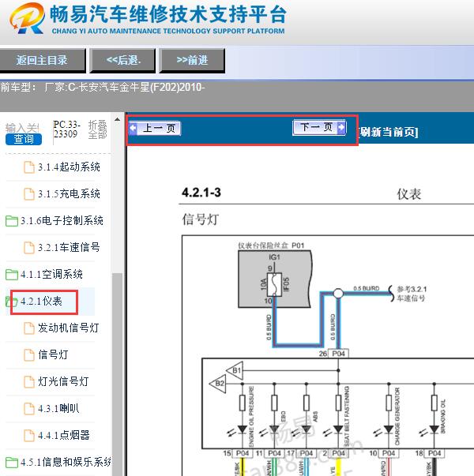Expand the 4.1.1空调系统 folder
The height and width of the screenshot is (476, 474).
51,274
